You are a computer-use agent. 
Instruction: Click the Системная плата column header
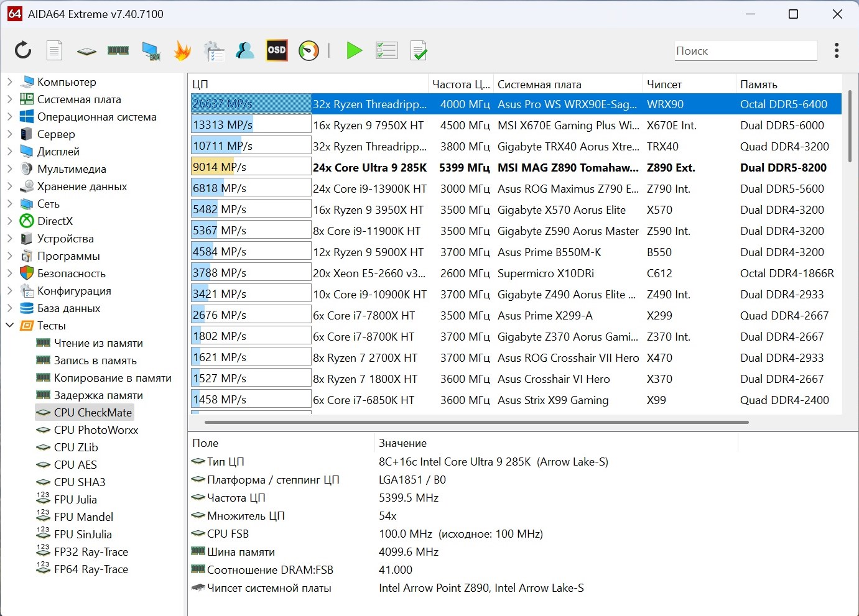539,85
